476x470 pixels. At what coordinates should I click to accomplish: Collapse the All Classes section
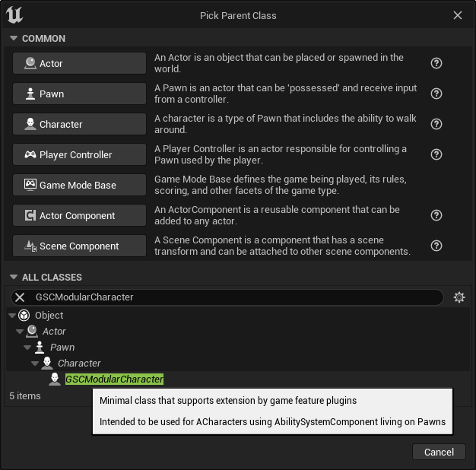(13, 278)
